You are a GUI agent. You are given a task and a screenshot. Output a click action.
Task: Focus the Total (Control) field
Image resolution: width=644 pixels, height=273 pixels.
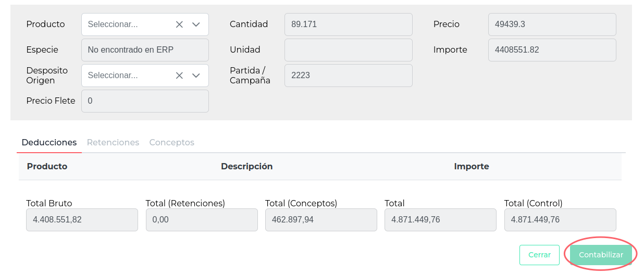(560, 220)
